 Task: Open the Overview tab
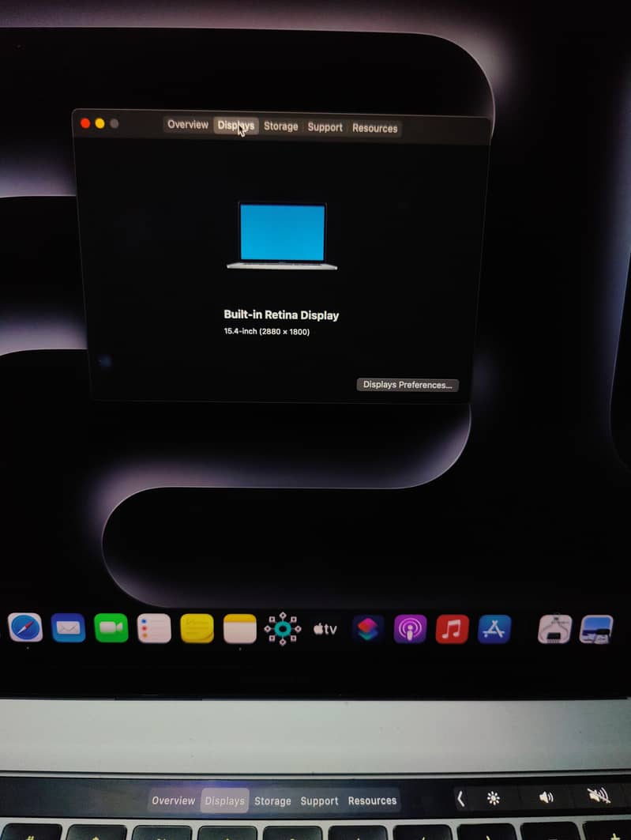(187, 124)
